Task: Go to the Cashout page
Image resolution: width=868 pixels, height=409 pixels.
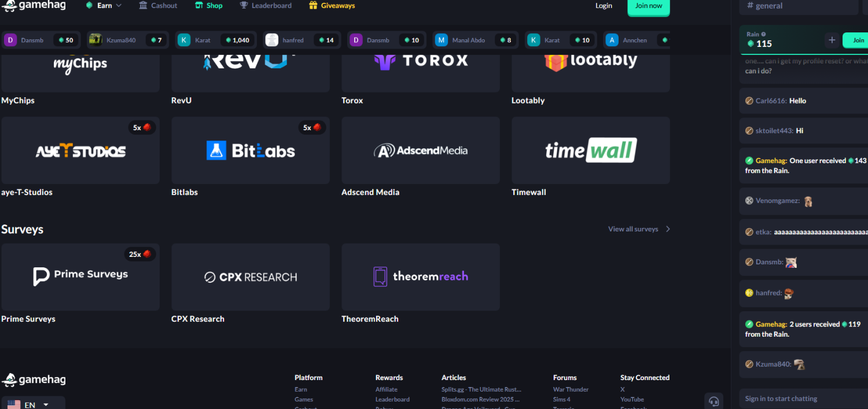Action: coord(158,6)
